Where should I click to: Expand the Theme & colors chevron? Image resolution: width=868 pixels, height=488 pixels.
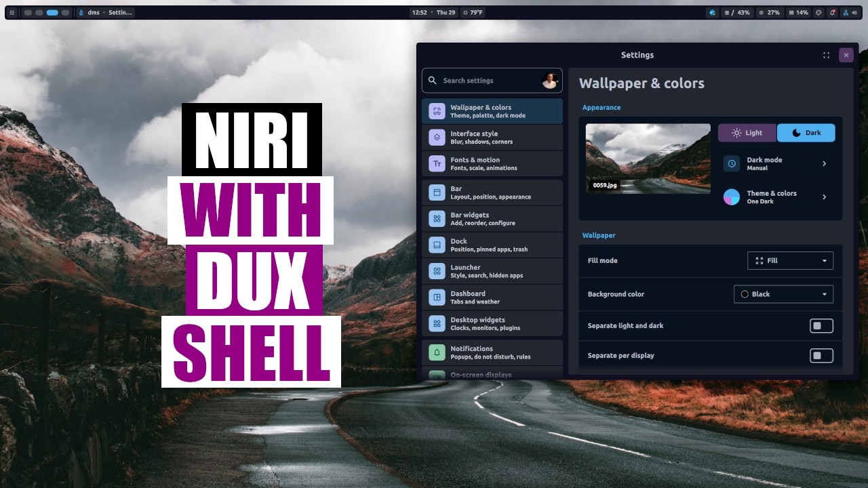(825, 197)
